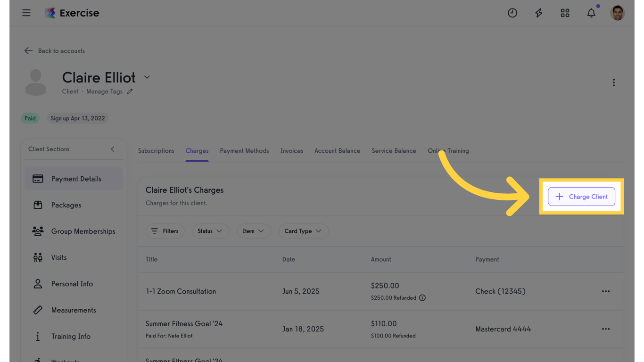Open the kebab menu on the Summer Fitness Goal row
The image size is (644, 362).
606,329
